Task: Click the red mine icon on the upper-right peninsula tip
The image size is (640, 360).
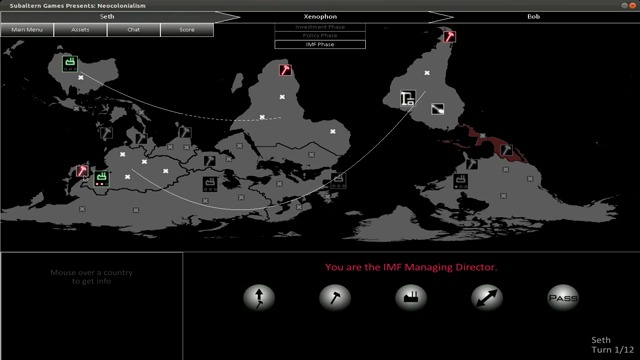Action: pos(449,37)
